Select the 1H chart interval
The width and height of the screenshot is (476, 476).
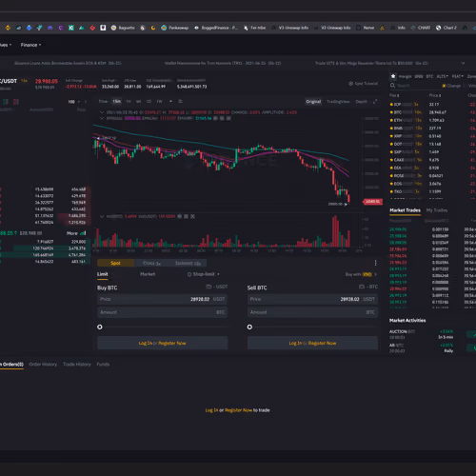[x=129, y=102]
